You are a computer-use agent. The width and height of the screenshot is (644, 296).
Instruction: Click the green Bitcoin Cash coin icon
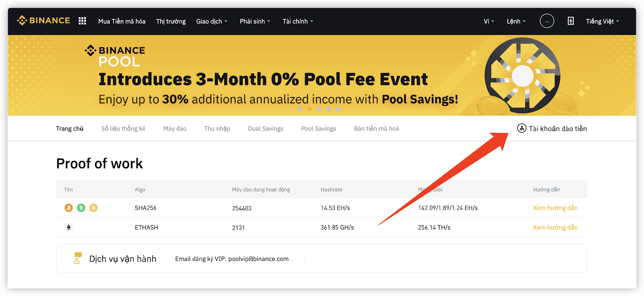point(81,208)
